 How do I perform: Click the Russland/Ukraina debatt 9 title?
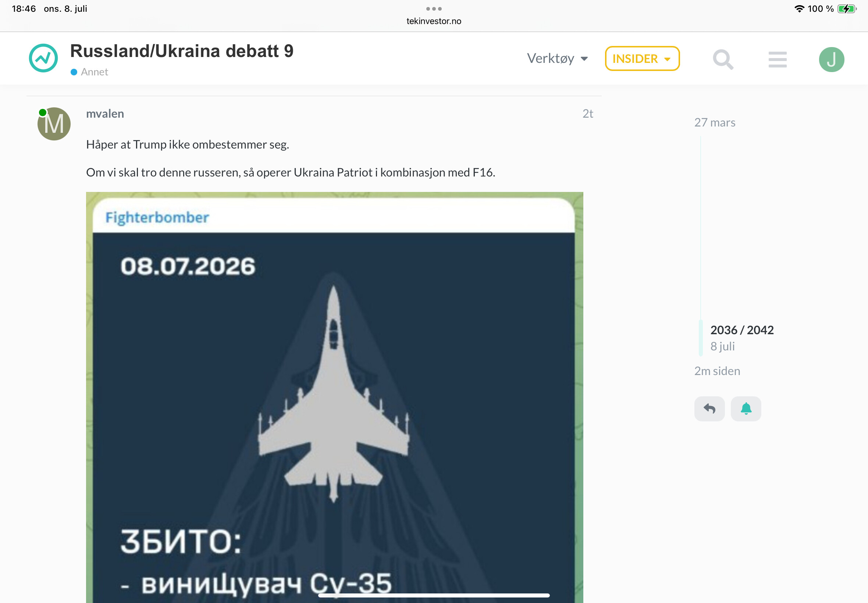pyautogui.click(x=182, y=51)
